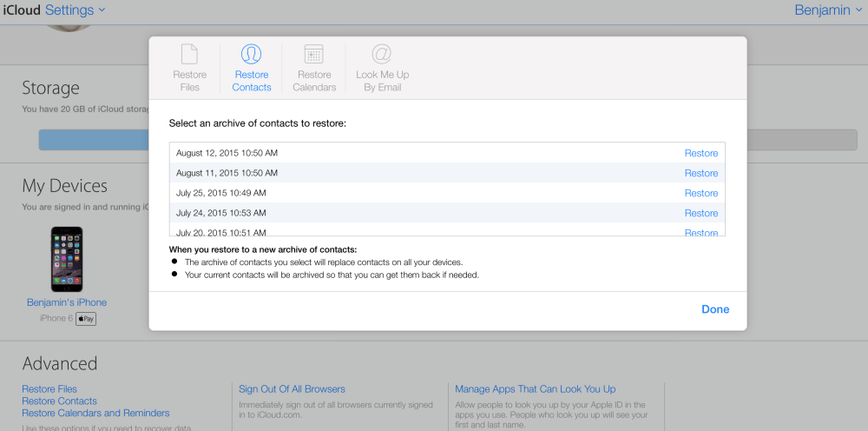Select the July 24, 2015 10:53 AM row
The image size is (868, 431).
pyautogui.click(x=447, y=212)
